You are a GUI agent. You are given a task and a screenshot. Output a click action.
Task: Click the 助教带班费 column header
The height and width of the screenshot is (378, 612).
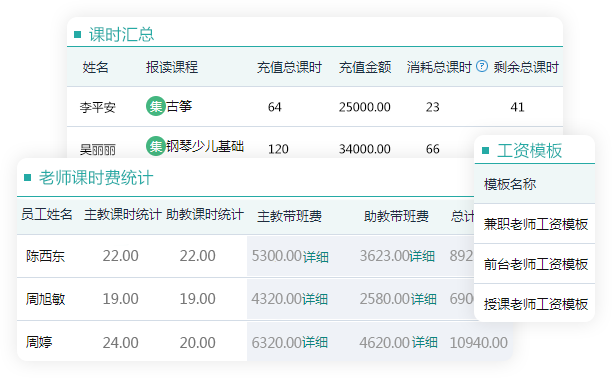coord(396,216)
